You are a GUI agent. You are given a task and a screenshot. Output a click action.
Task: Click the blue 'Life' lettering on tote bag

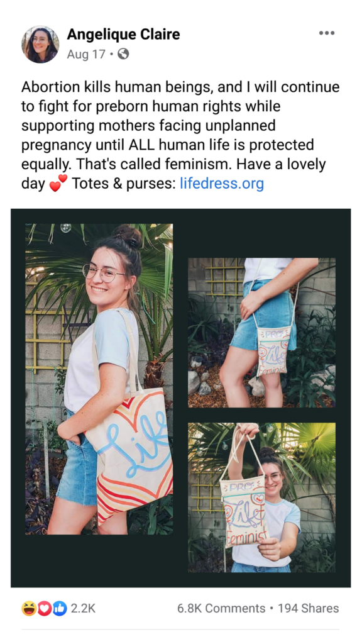pos(136,443)
